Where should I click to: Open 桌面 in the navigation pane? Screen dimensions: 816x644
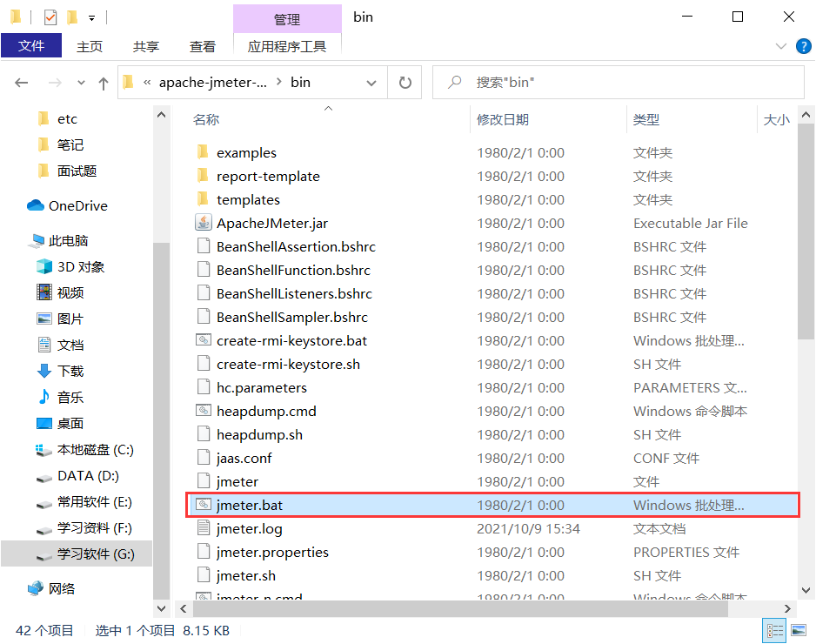[60, 423]
